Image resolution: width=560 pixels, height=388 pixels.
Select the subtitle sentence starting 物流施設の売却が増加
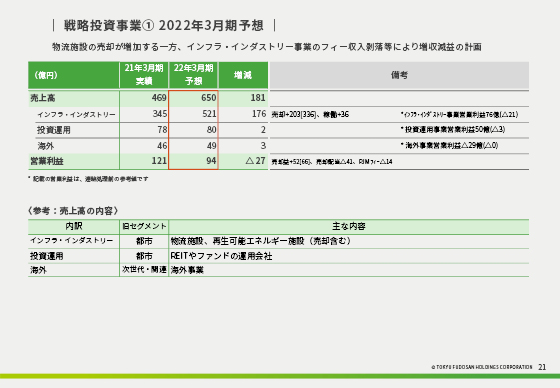pos(267,47)
